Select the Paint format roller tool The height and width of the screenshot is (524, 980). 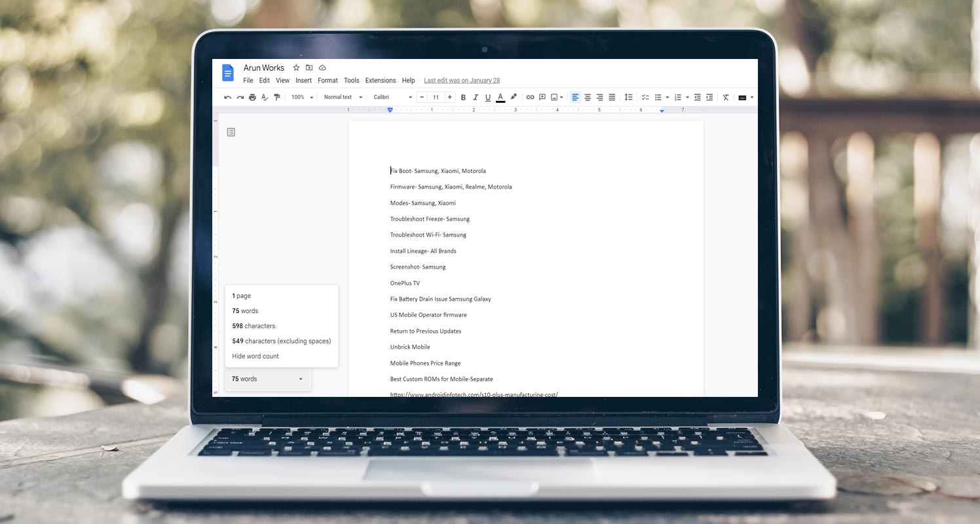277,98
